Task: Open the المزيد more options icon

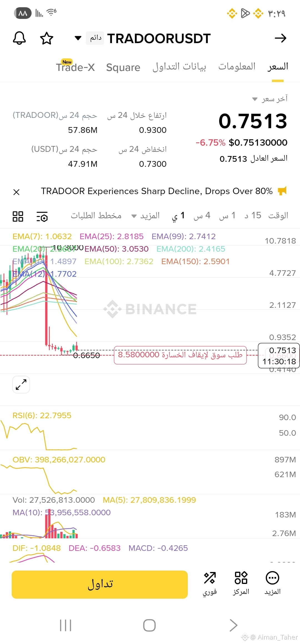Action: [x=272, y=583]
